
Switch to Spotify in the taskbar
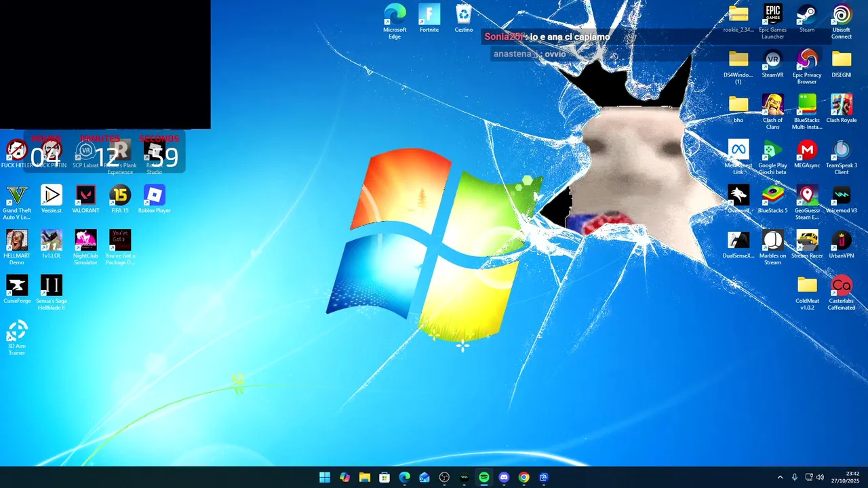(484, 477)
